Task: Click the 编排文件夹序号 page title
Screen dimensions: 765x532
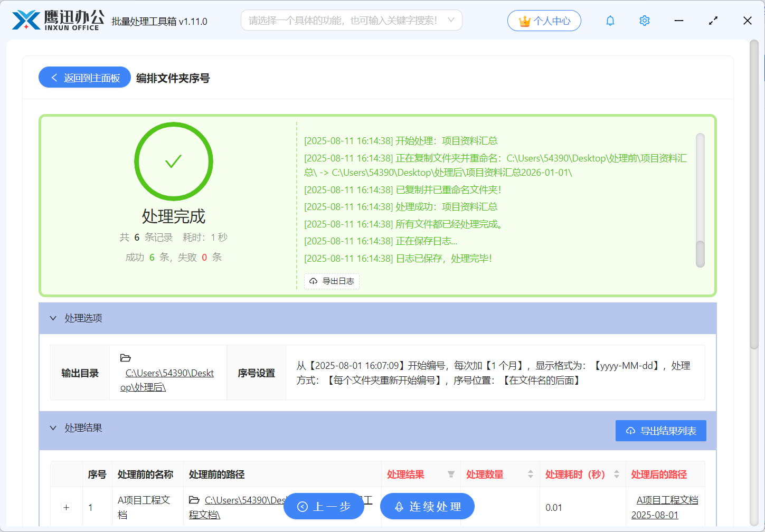Action: point(173,78)
